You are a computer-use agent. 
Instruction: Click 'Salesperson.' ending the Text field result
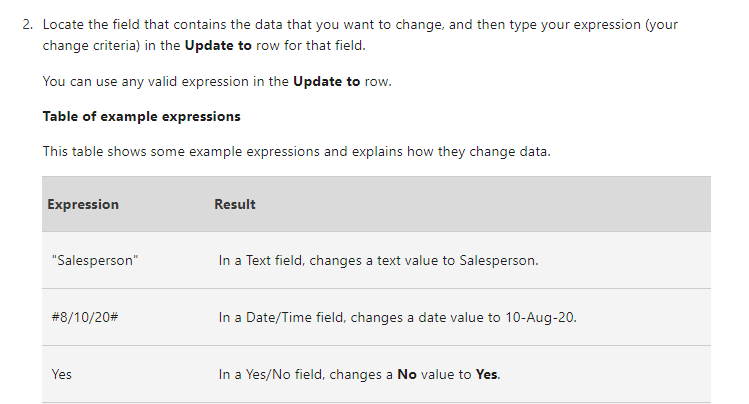498,260
